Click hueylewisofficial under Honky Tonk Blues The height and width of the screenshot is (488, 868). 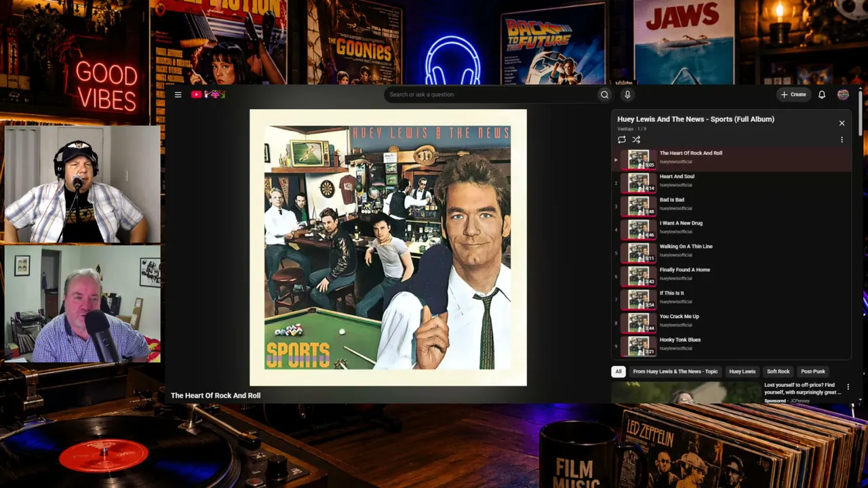tap(676, 348)
